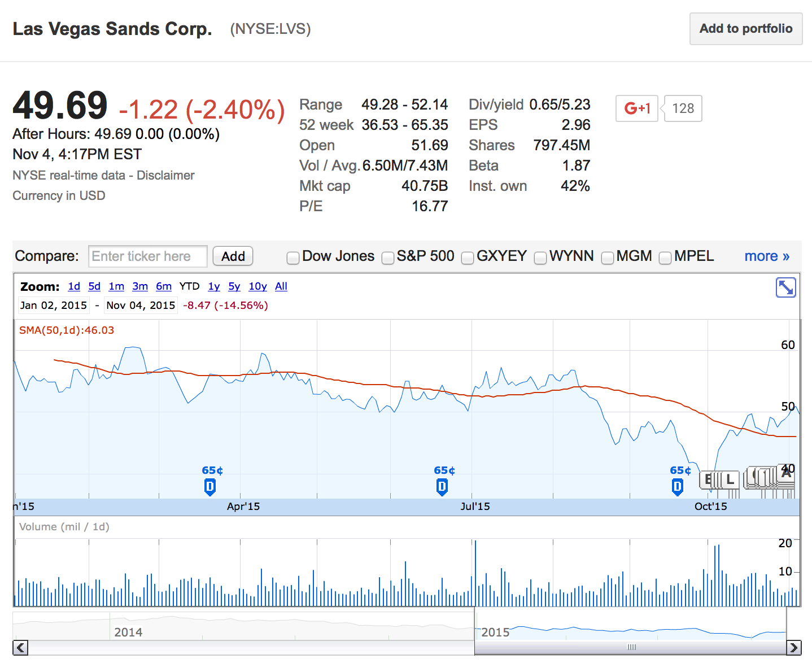Click the 52 week range 36.53 - 65.35
812x663 pixels.
click(x=405, y=125)
